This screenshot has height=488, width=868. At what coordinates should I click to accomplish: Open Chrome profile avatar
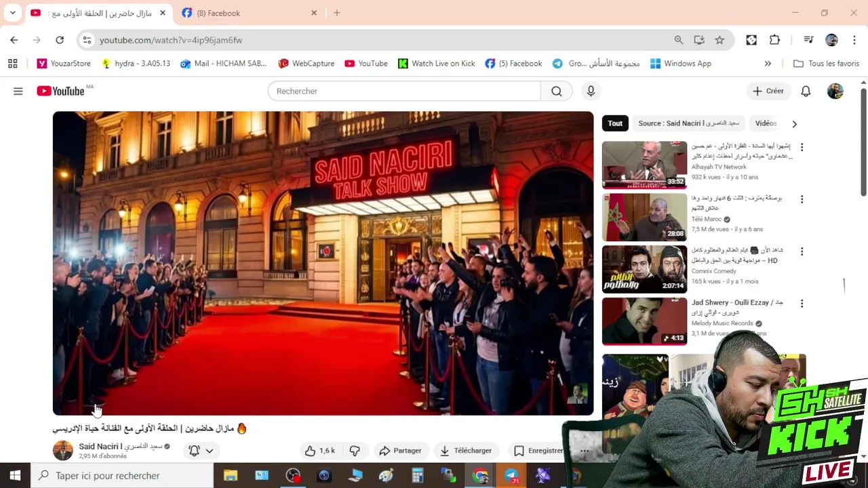[x=831, y=40]
